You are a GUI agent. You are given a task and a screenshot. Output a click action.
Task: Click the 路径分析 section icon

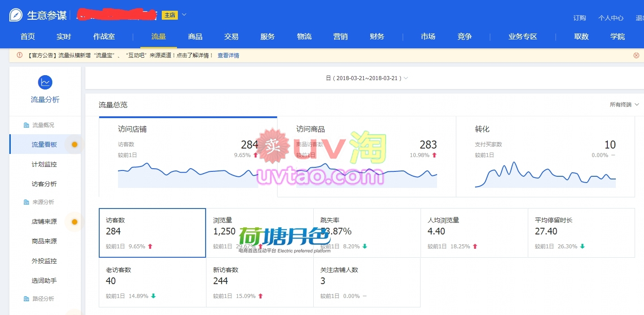tap(26, 299)
